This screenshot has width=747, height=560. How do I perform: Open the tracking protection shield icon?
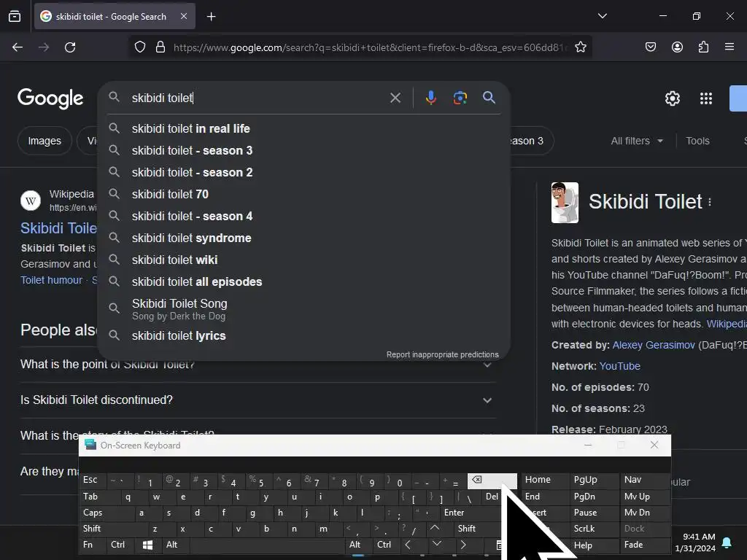pyautogui.click(x=139, y=47)
